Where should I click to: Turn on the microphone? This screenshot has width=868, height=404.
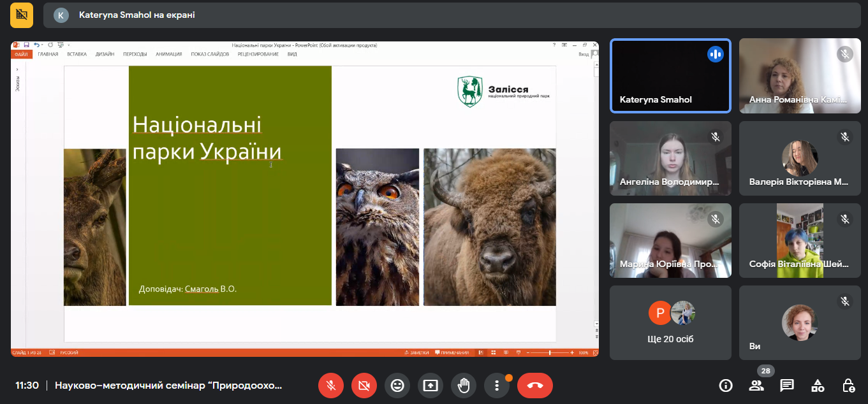[x=331, y=386]
